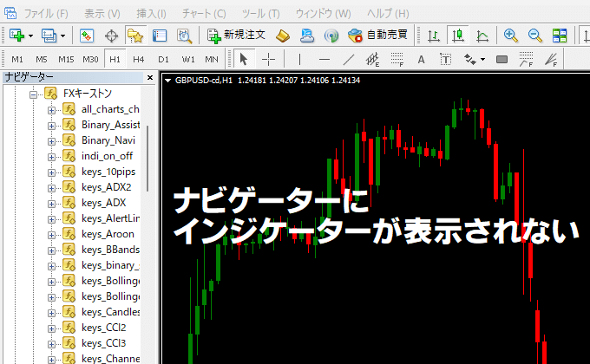Select the text A tool

(421, 60)
